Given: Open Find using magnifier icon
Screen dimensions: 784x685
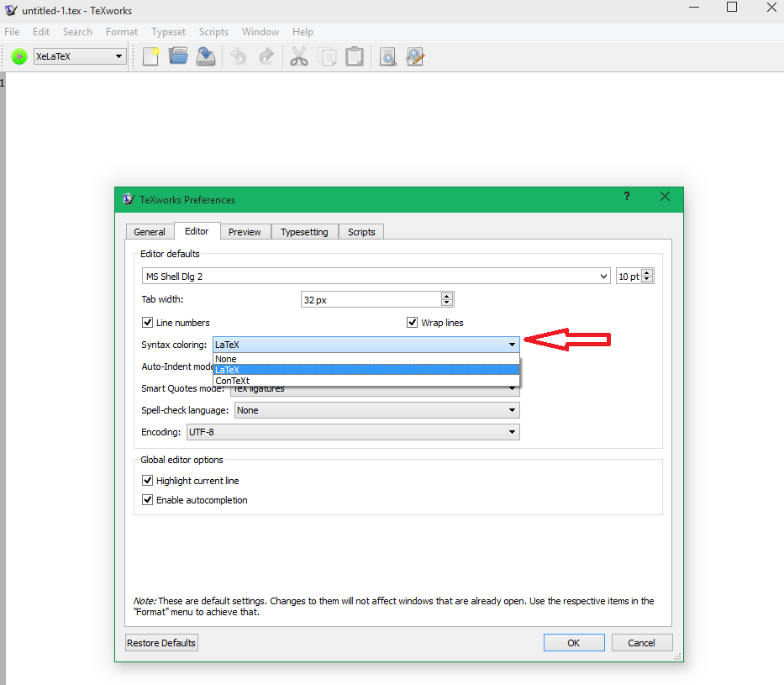Looking at the screenshot, I should (387, 56).
